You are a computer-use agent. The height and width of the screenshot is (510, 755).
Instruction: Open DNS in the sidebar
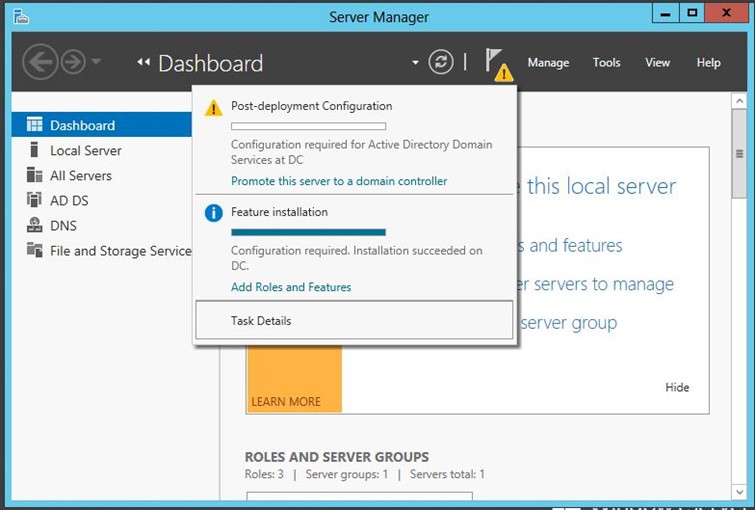point(102,225)
